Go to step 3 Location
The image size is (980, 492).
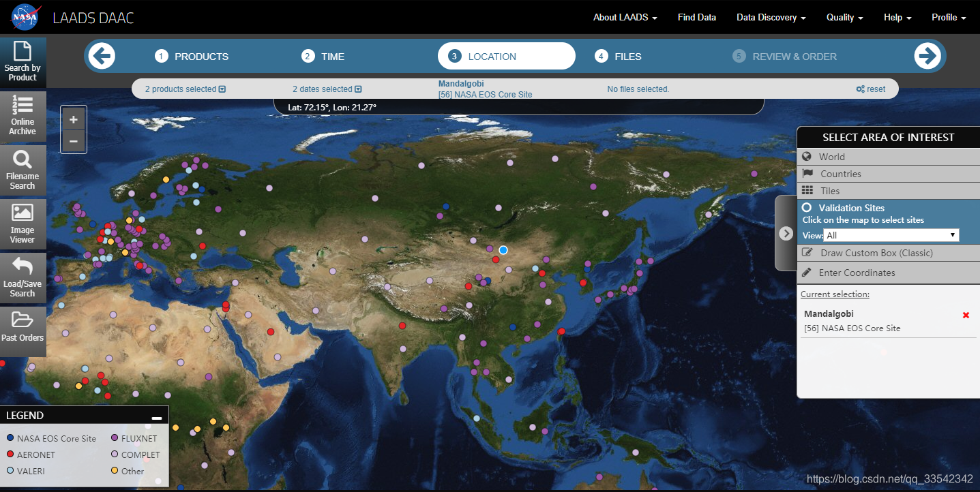pos(507,56)
